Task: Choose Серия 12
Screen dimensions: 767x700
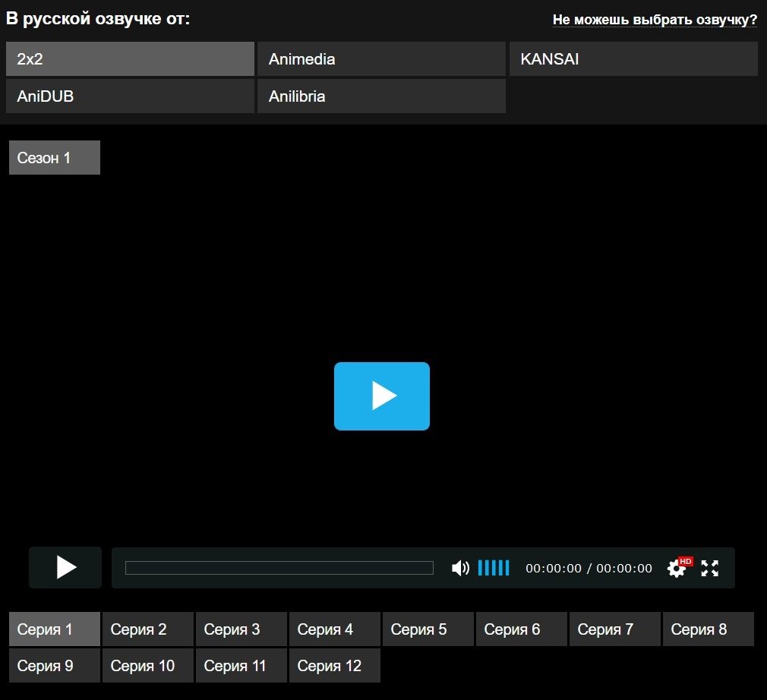Action: point(335,665)
